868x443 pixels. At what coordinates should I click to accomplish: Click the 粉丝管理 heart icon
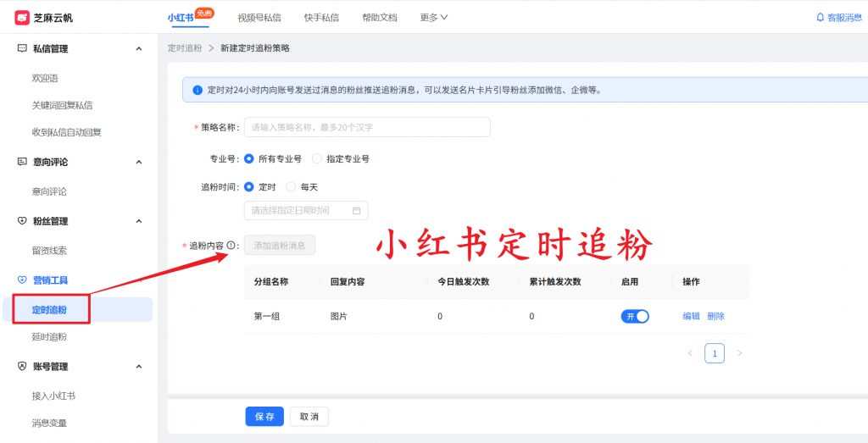click(22, 221)
